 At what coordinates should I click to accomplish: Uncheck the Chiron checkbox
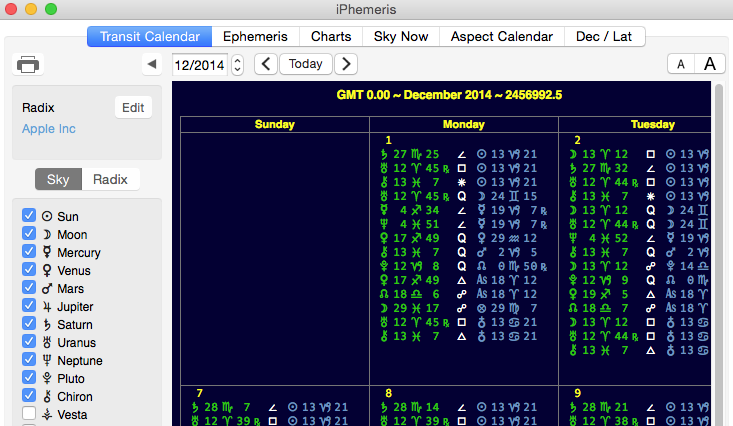[x=29, y=396]
